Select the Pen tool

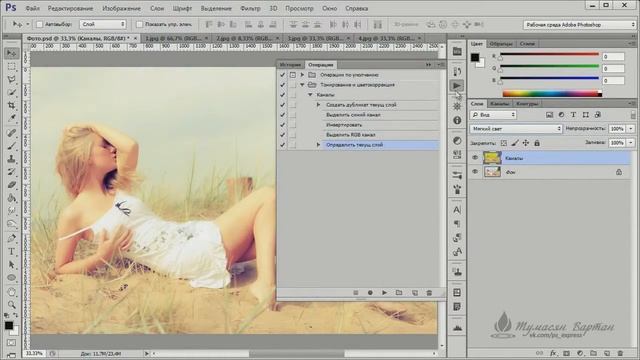[x=11, y=238]
